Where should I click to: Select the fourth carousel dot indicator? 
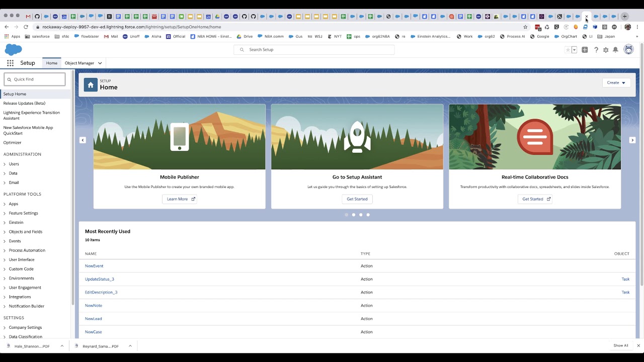[368, 215]
